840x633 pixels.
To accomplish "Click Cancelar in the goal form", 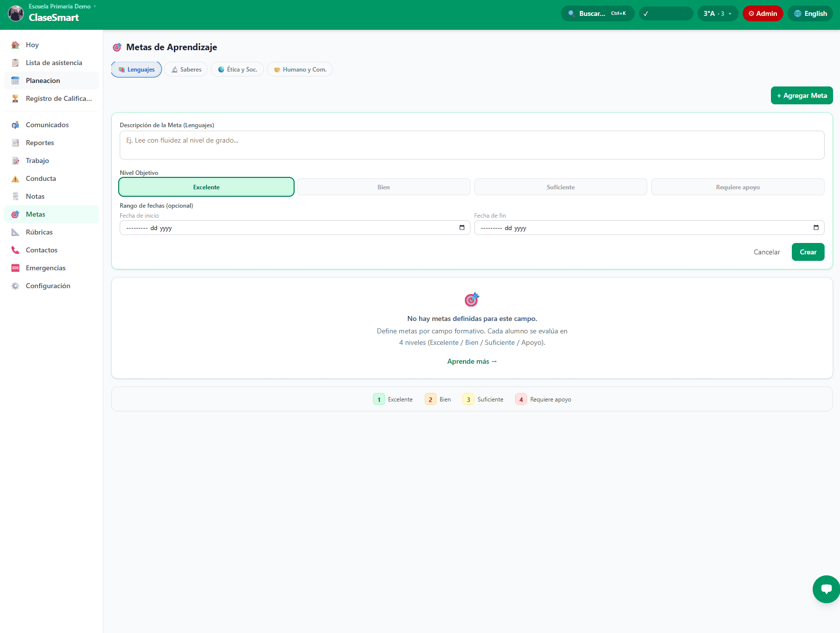I will pyautogui.click(x=767, y=252).
